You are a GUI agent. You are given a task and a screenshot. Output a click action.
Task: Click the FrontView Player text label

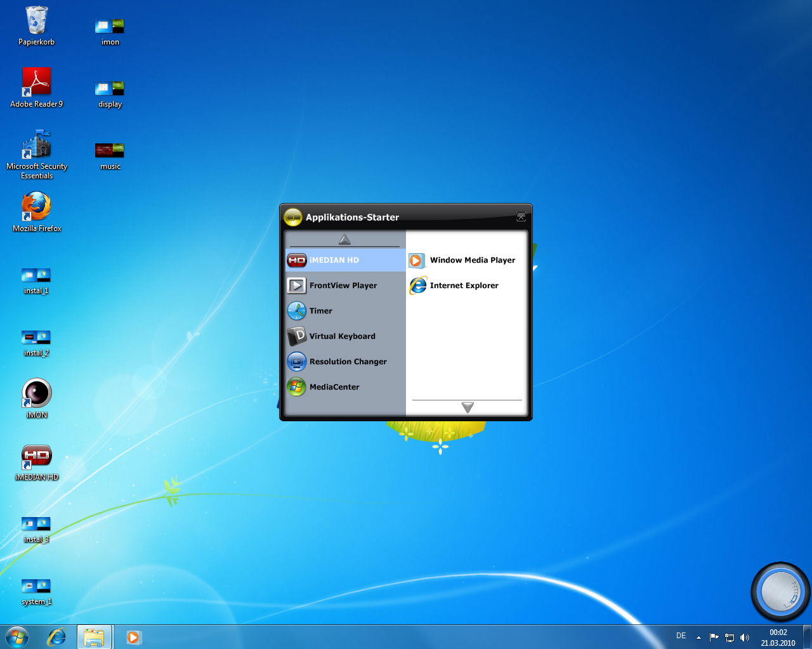[x=343, y=285]
